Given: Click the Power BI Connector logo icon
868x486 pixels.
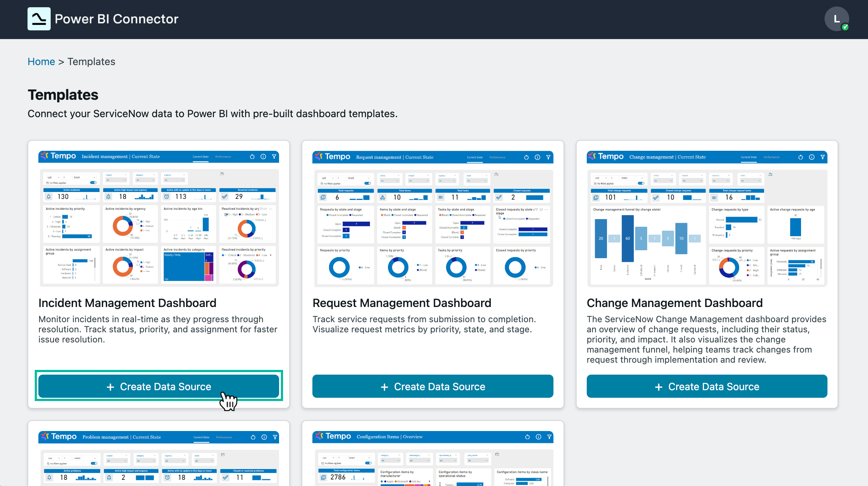Looking at the screenshot, I should 39,19.
